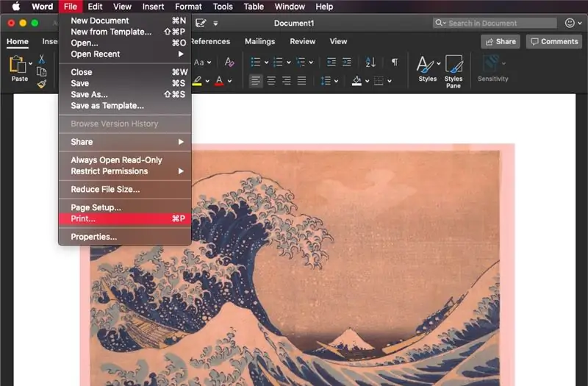Image resolution: width=588 pixels, height=386 pixels.
Task: Click the red font color icon
Action: (x=219, y=81)
